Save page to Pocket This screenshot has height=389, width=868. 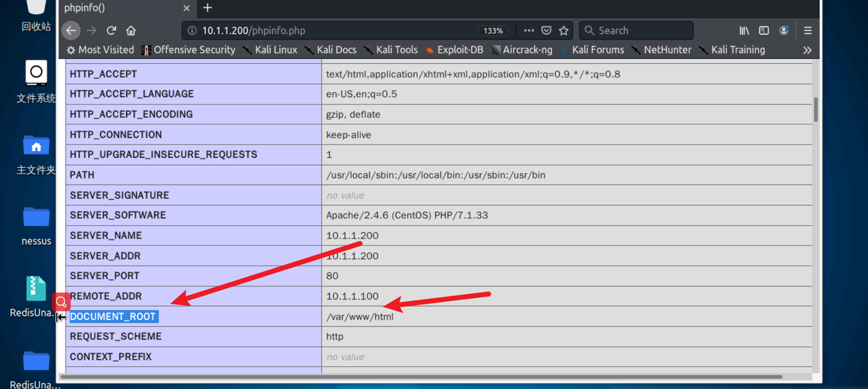(x=546, y=31)
